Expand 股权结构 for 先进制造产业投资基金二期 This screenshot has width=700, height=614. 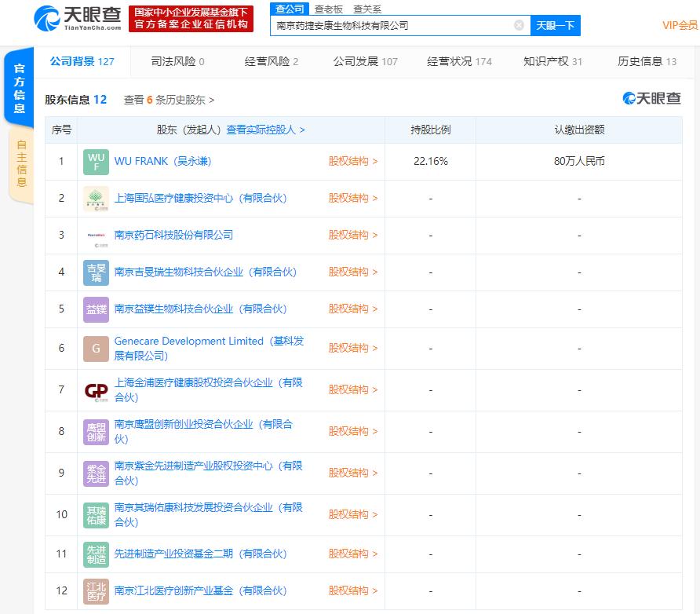pyautogui.click(x=352, y=554)
